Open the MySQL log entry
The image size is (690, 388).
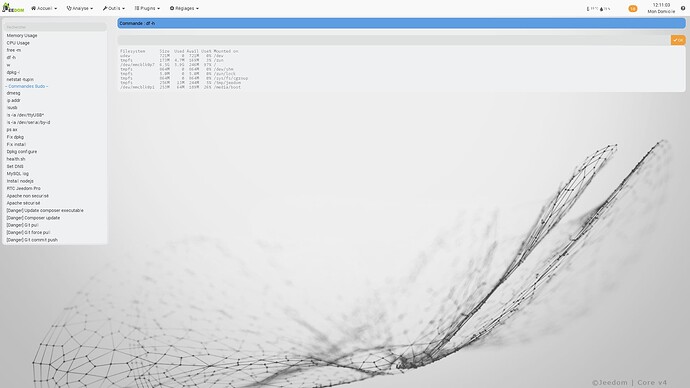18,174
